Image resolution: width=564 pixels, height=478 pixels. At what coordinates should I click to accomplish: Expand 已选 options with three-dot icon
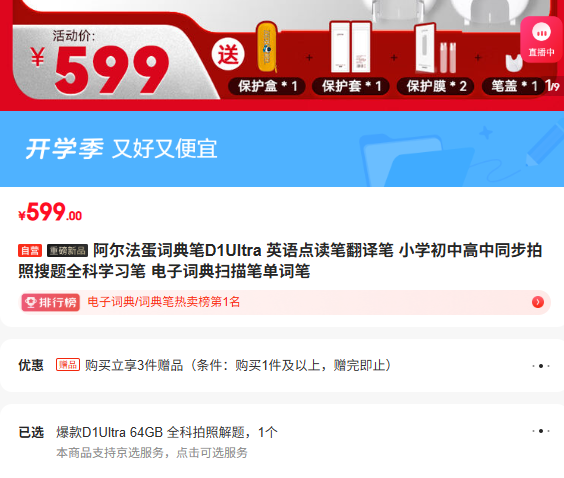coord(541,431)
